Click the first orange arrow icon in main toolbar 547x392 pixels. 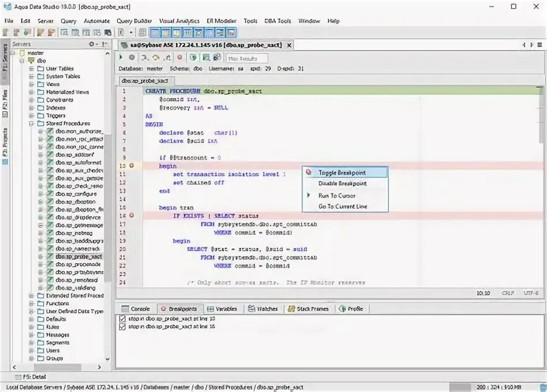40,32
